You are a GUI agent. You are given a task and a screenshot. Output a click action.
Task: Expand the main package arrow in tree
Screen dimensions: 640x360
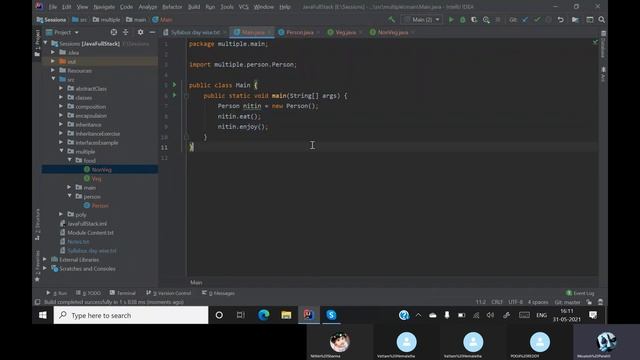tap(69, 187)
